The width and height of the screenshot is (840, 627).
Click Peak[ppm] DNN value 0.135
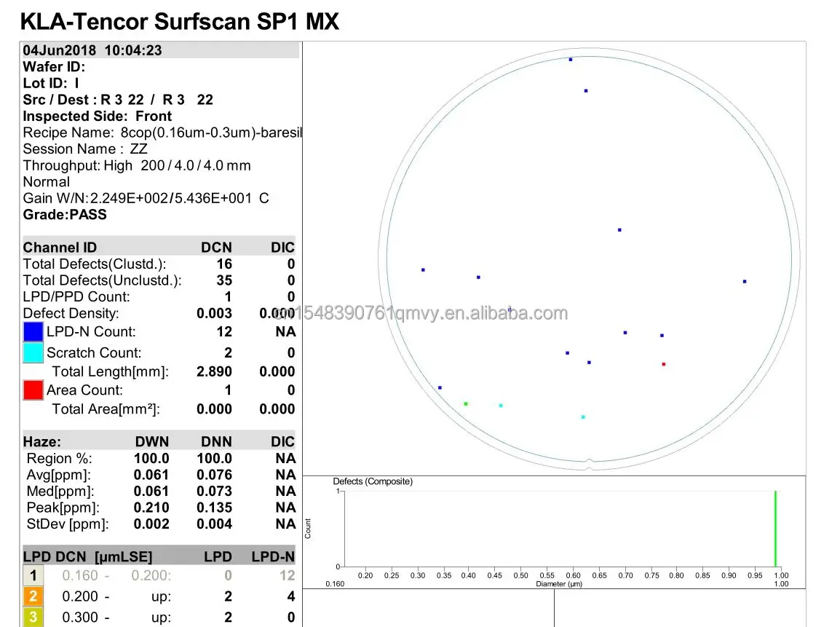[x=214, y=508]
